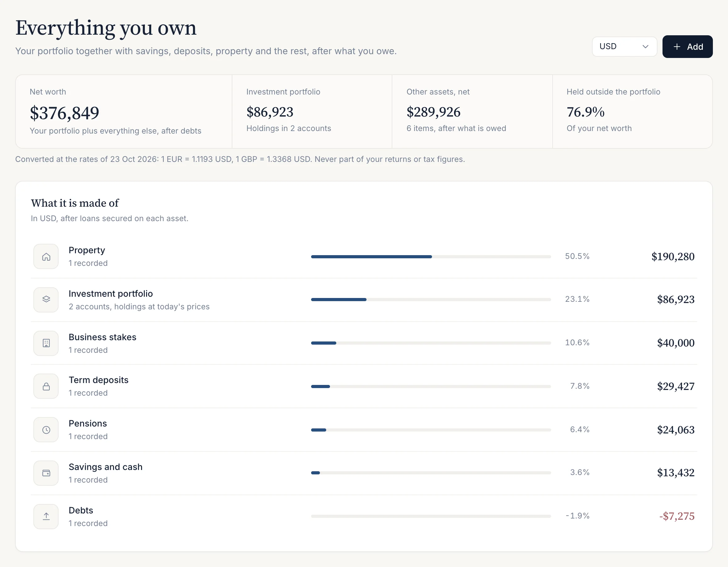Click the 23.1% portfolio share
Viewport: 728px width, 567px height.
pos(577,299)
